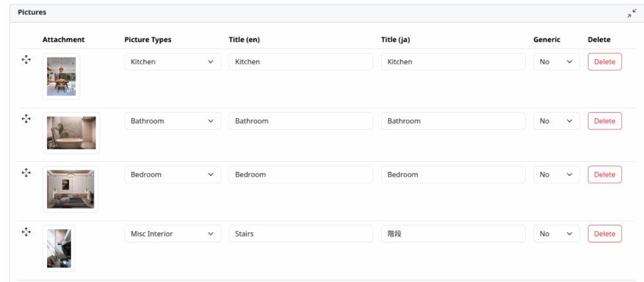Click the move handle for Stairs row
This screenshot has height=282, width=644.
(26, 232)
